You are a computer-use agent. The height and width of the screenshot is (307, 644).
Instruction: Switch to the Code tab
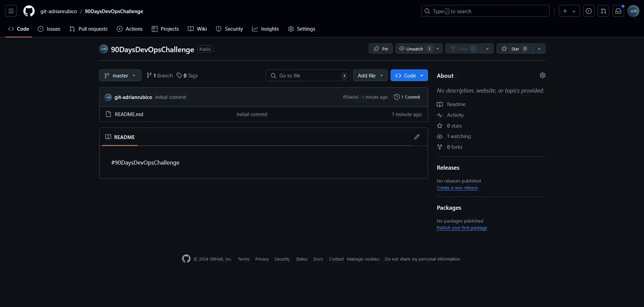point(19,29)
